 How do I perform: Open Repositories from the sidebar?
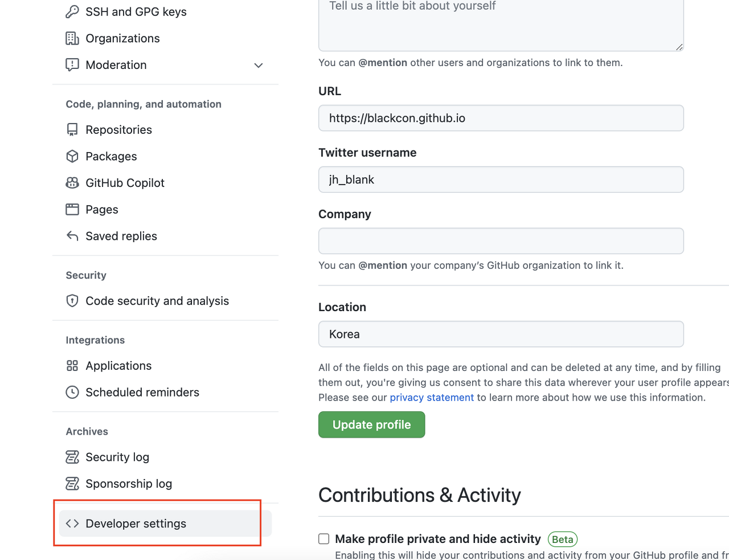tap(118, 130)
